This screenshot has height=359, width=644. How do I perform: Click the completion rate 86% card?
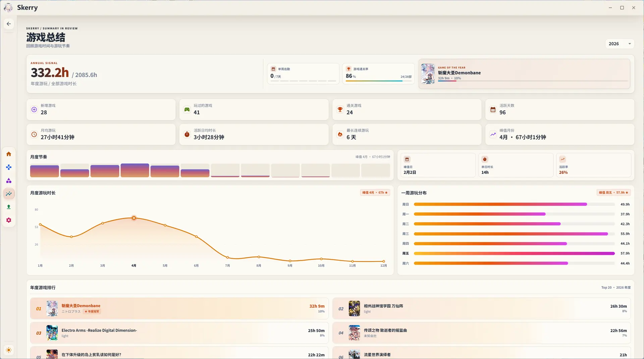tap(378, 74)
